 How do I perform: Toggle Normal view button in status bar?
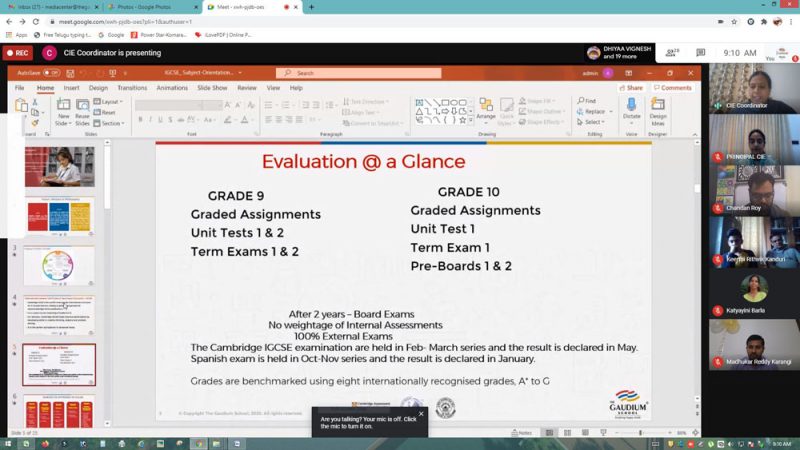point(549,433)
